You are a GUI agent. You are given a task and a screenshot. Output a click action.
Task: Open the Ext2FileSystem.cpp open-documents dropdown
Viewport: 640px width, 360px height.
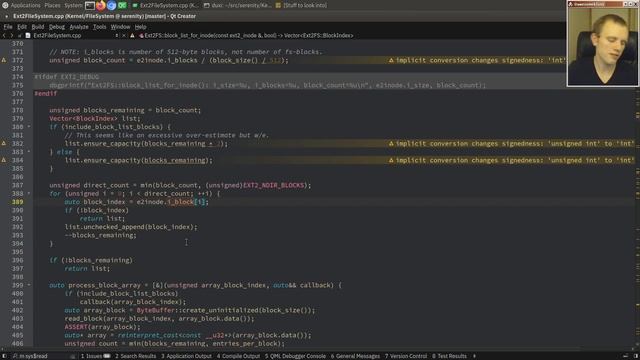[117, 36]
